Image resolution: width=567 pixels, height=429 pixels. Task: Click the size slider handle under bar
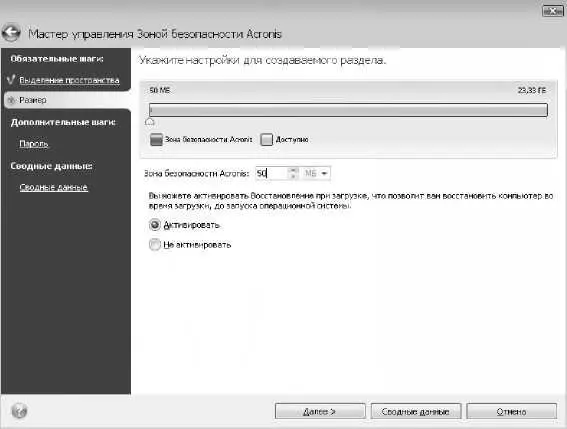coord(150,122)
